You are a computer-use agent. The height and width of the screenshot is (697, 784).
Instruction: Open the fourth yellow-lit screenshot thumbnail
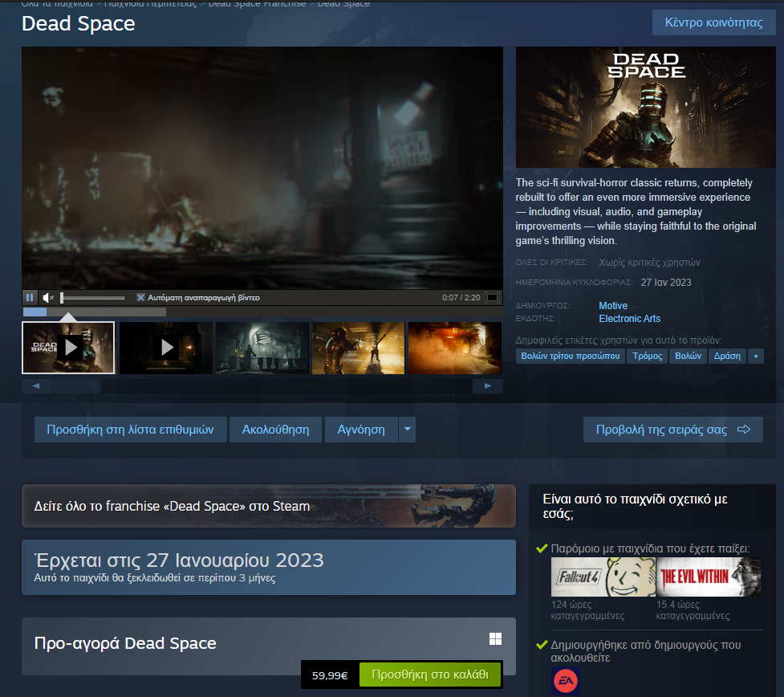click(359, 348)
